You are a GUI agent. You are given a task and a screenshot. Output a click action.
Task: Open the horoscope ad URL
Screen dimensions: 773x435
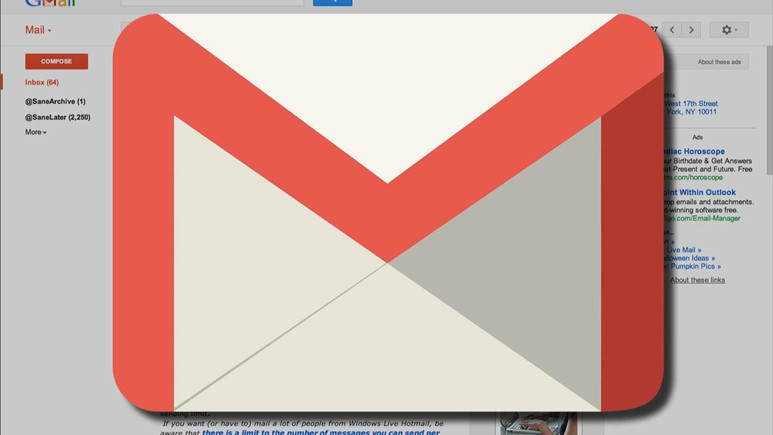693,178
